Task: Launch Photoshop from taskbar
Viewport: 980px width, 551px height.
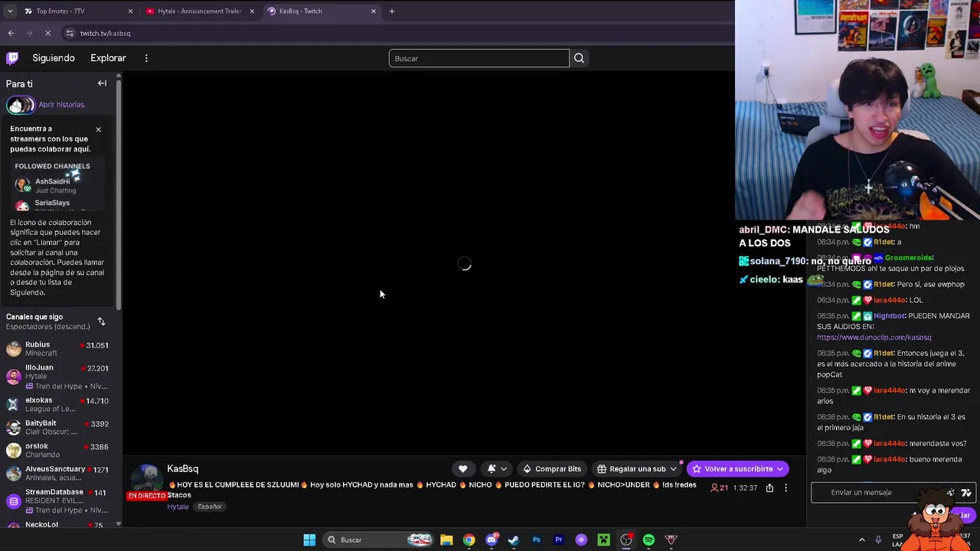Action: pos(536,540)
